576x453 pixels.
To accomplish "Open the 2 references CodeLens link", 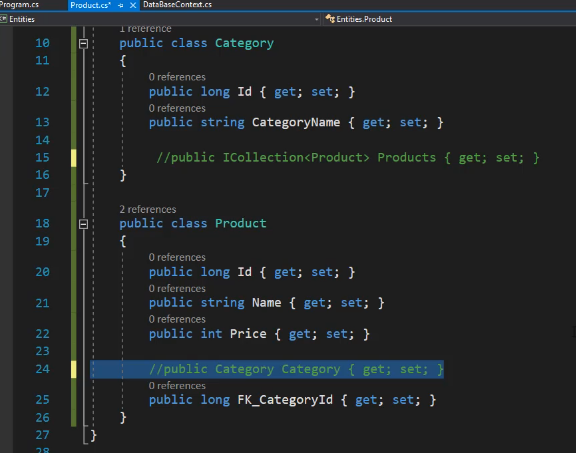I will (x=148, y=209).
